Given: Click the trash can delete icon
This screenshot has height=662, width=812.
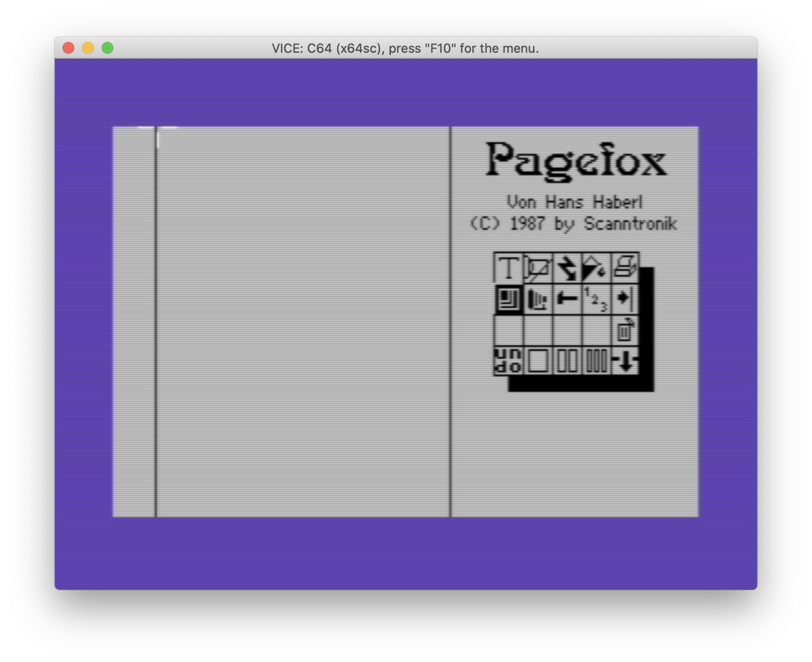Looking at the screenshot, I should (x=625, y=330).
